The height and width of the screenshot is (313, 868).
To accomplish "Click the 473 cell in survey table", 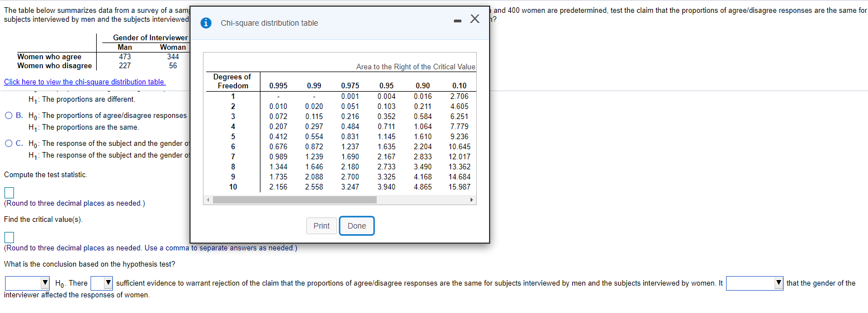I will [125, 56].
